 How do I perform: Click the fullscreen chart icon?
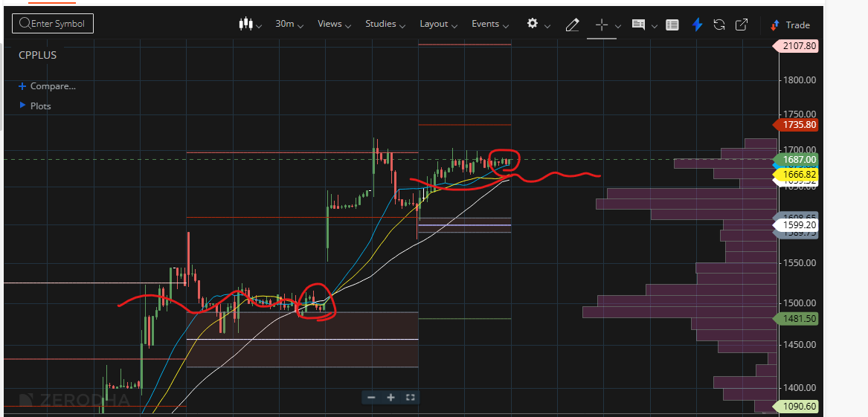(x=410, y=397)
